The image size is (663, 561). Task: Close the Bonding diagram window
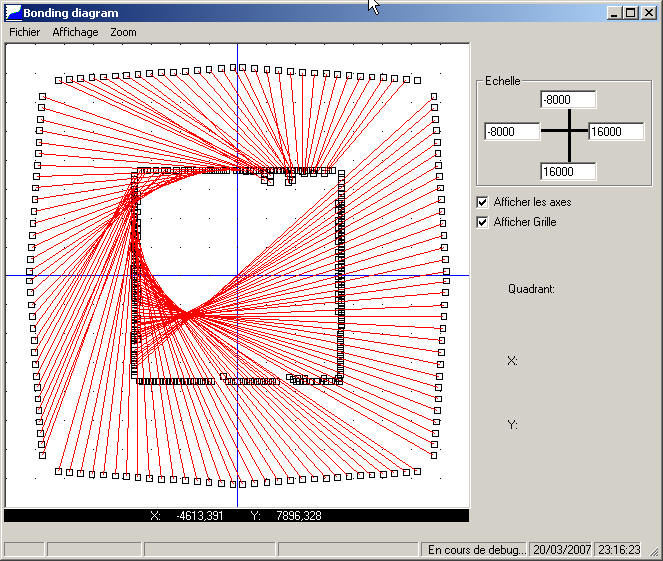[647, 13]
